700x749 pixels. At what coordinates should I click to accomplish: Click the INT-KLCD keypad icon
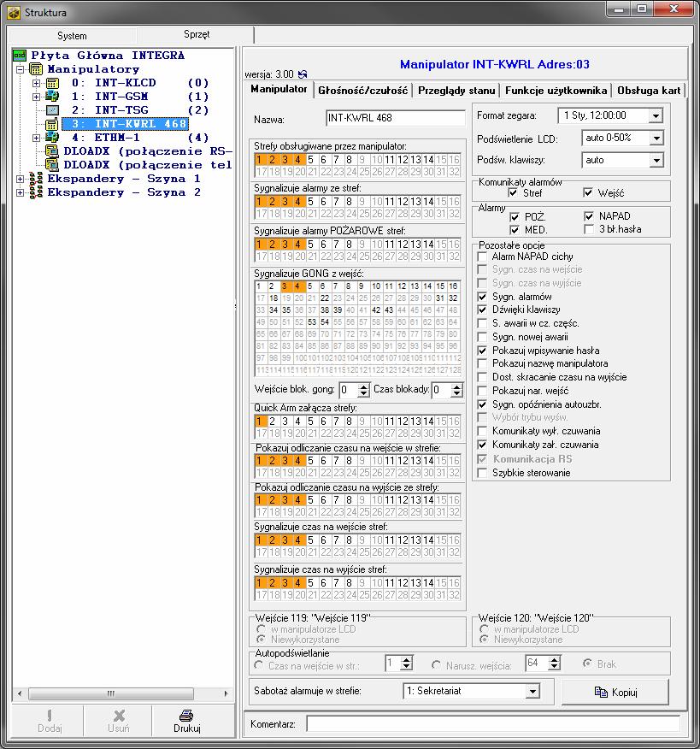[x=52, y=83]
